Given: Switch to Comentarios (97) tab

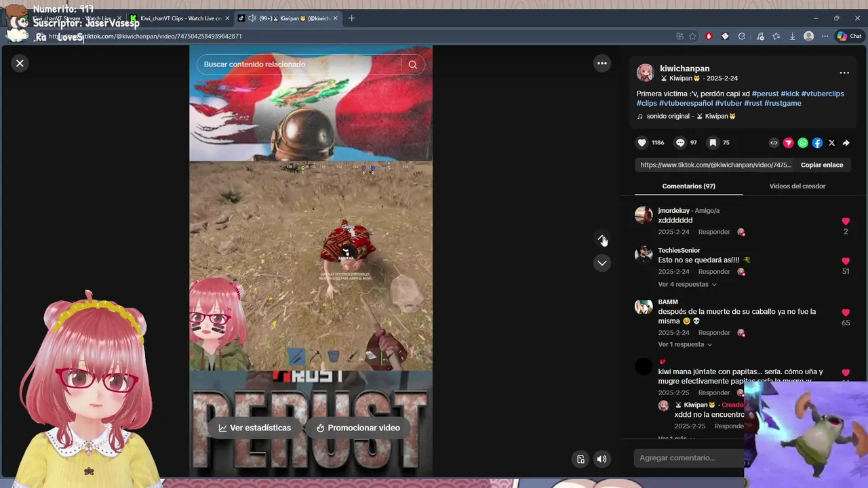Looking at the screenshot, I should point(688,186).
